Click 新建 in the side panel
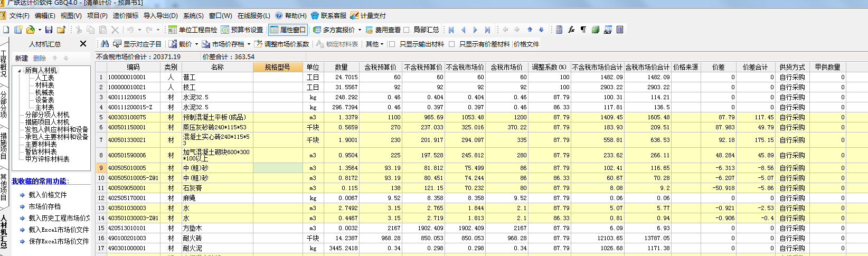Screen dimensions: 868x256 [21, 58]
